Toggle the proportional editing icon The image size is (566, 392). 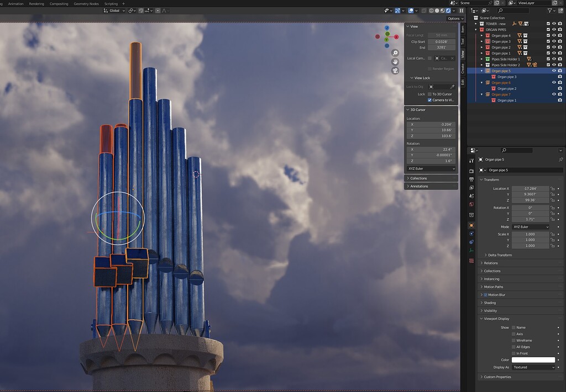tap(158, 11)
